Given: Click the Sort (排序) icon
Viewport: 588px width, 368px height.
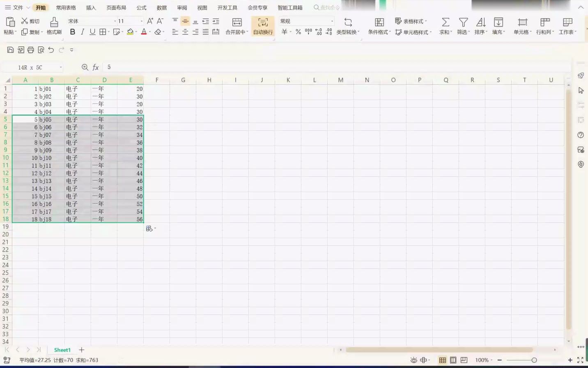Looking at the screenshot, I should [481, 22].
